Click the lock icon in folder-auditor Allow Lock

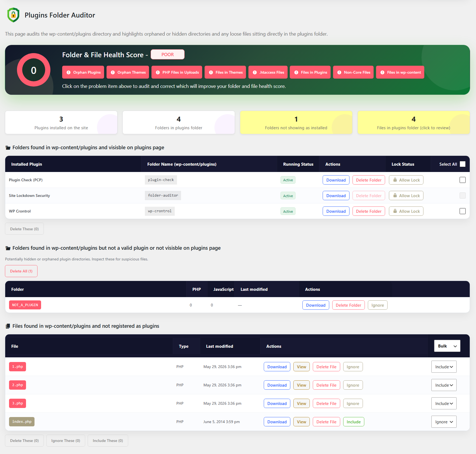point(395,196)
